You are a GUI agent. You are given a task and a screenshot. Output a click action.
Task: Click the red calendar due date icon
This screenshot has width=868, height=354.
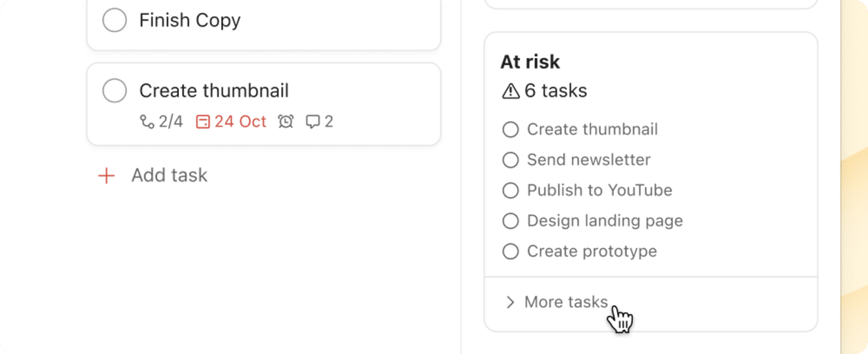point(203,122)
